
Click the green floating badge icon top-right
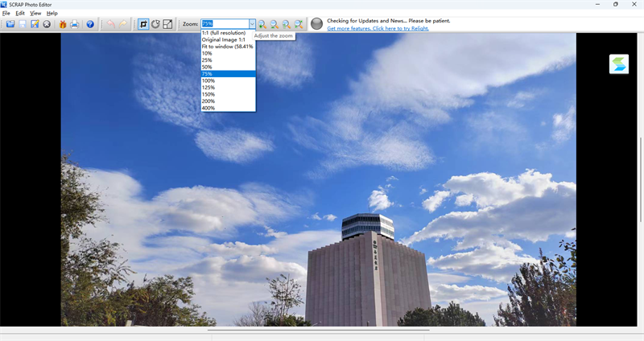pyautogui.click(x=619, y=64)
